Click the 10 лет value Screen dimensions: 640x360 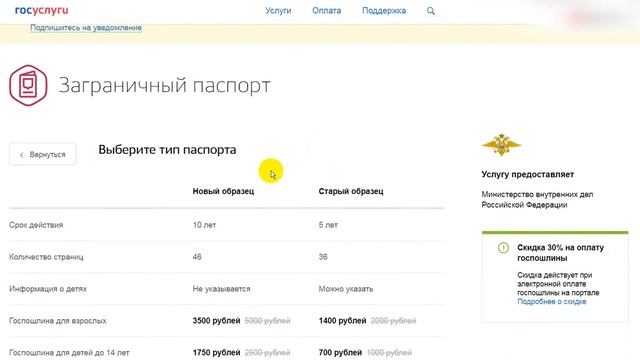204,225
